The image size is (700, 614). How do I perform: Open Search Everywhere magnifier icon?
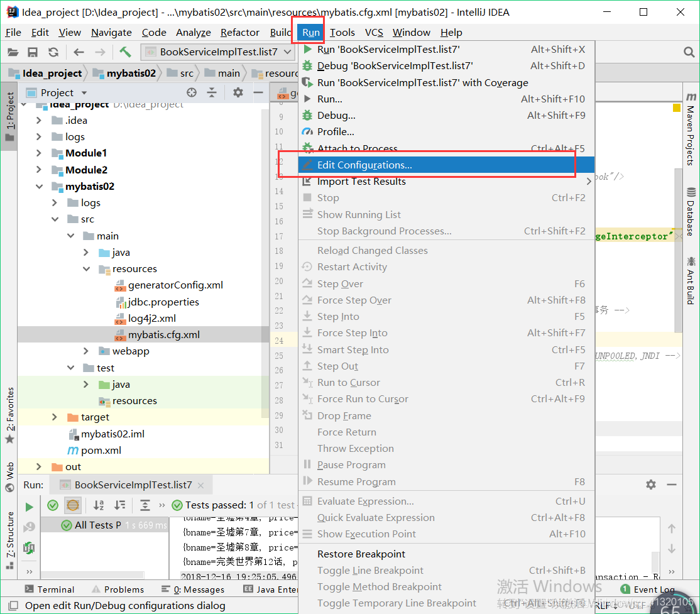coord(689,52)
